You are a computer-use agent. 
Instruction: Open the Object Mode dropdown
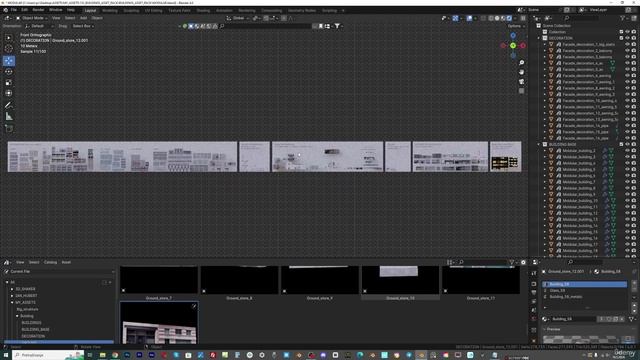click(x=32, y=18)
